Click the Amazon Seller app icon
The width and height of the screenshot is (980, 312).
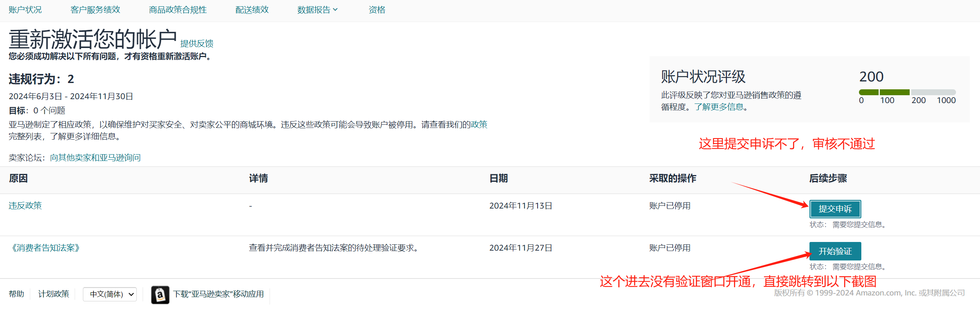160,295
